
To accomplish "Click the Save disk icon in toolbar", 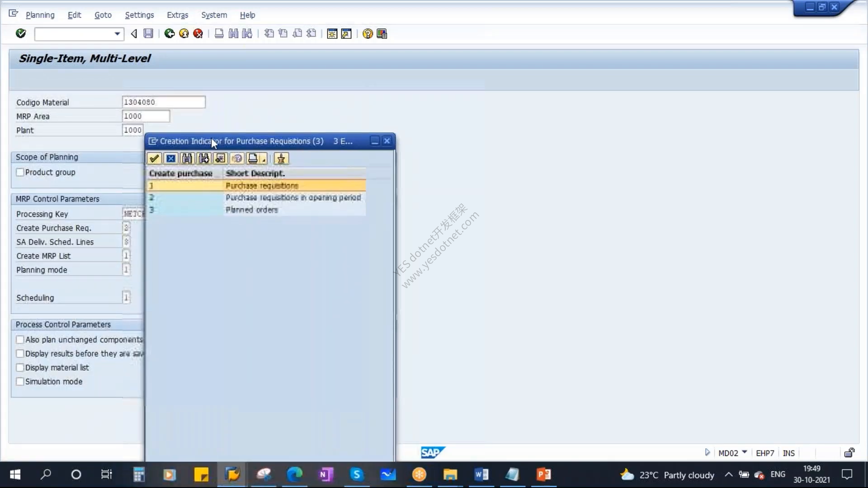I will [x=148, y=33].
